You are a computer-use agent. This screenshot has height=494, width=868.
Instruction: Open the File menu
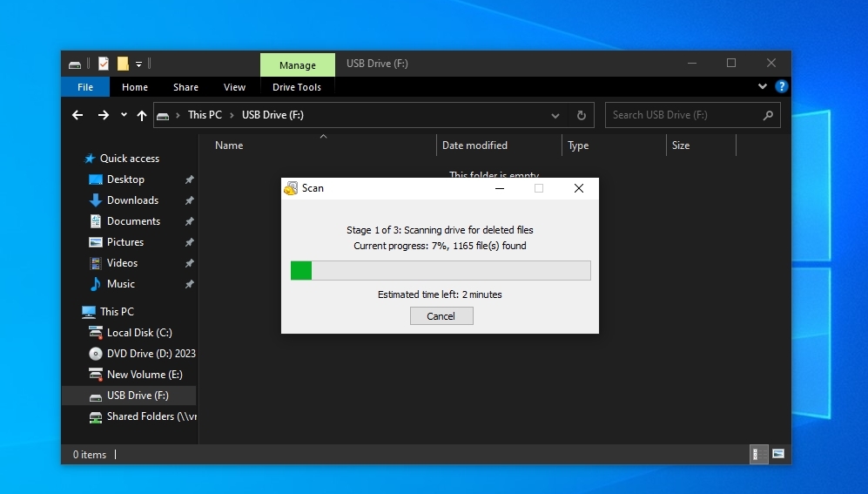(85, 87)
